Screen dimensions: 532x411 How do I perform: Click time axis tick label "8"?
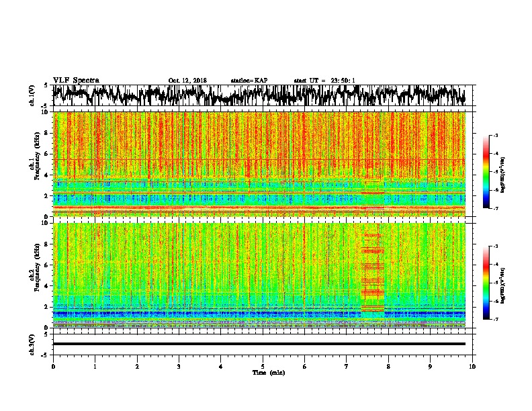coord(388,367)
